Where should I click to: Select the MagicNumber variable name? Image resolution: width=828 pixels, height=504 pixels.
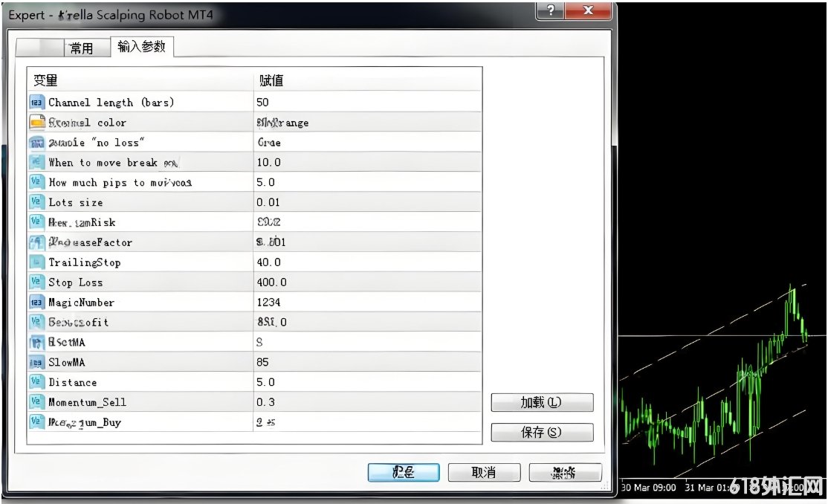[x=81, y=303]
